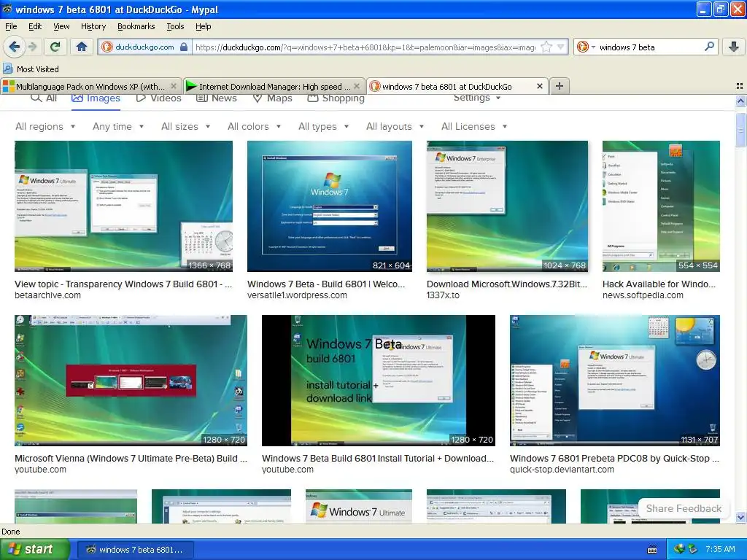
Task: Click the vertical scrollbar down arrow
Action: pyautogui.click(x=740, y=517)
